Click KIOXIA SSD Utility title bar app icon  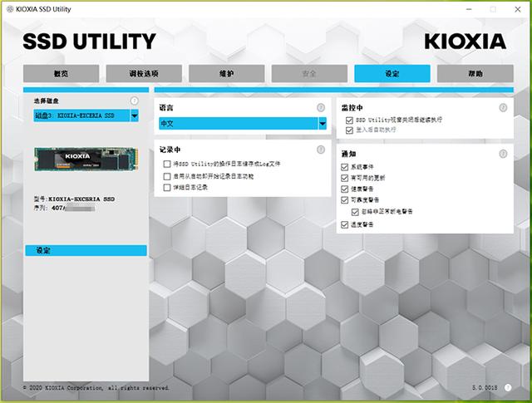coord(10,9)
